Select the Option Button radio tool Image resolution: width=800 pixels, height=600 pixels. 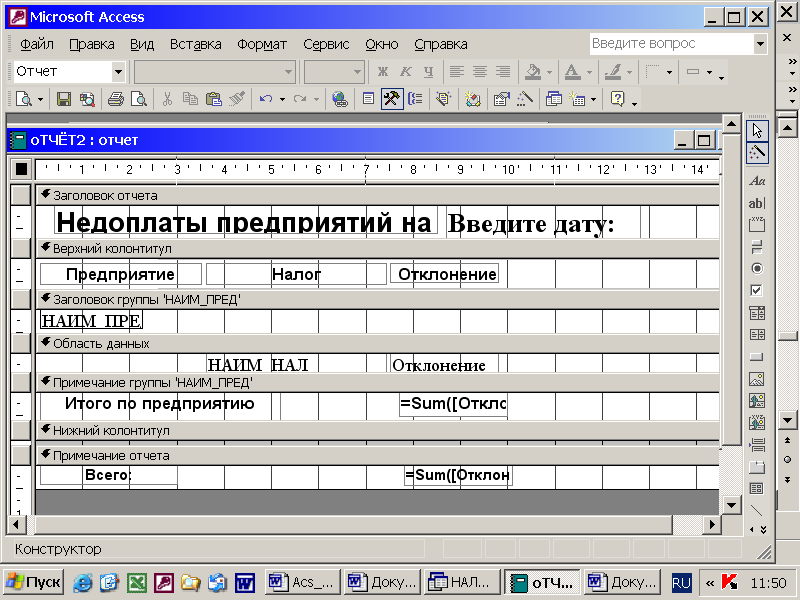point(757,268)
